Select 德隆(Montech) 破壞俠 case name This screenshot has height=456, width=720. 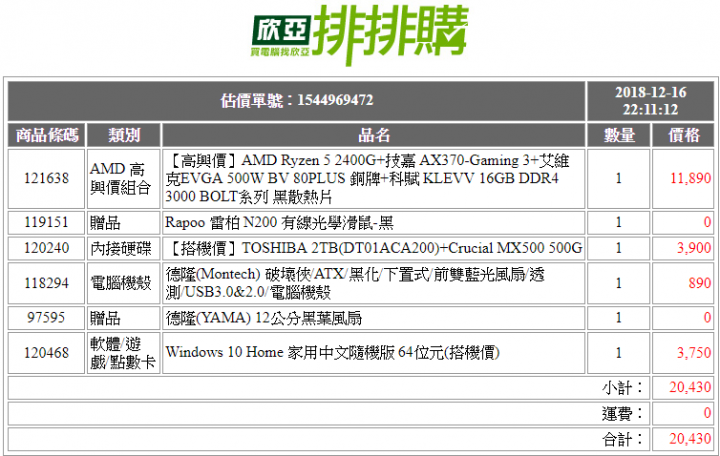pyautogui.click(x=354, y=283)
